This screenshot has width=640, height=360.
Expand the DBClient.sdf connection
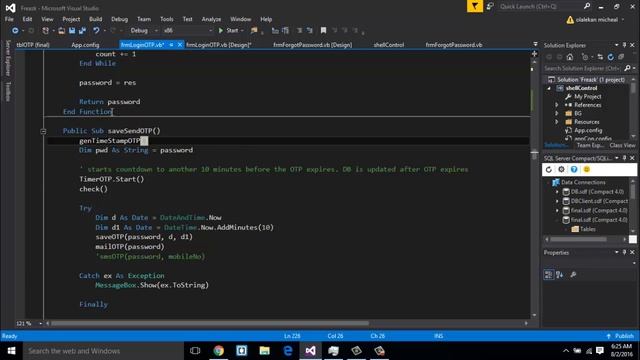557,201
